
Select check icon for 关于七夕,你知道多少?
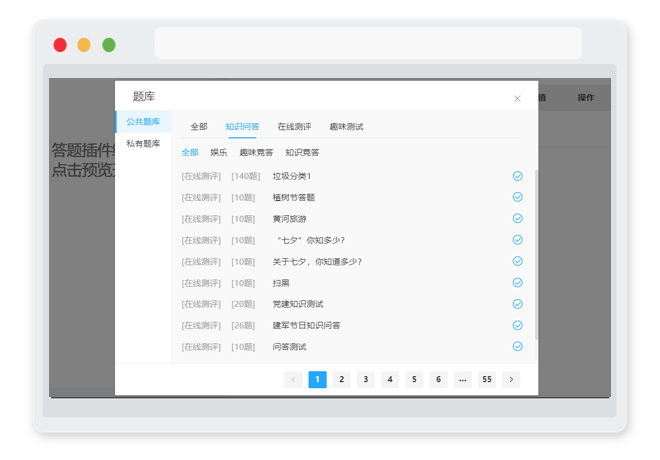(517, 261)
